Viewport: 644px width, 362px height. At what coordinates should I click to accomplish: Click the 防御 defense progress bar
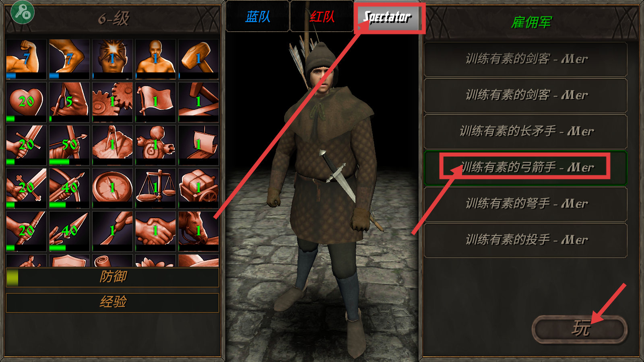(112, 277)
